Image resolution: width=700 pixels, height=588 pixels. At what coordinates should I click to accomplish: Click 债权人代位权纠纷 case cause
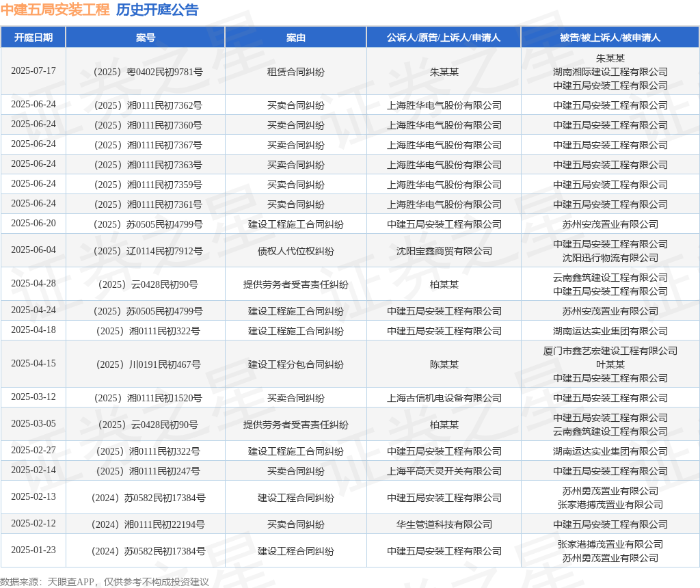coord(295,251)
